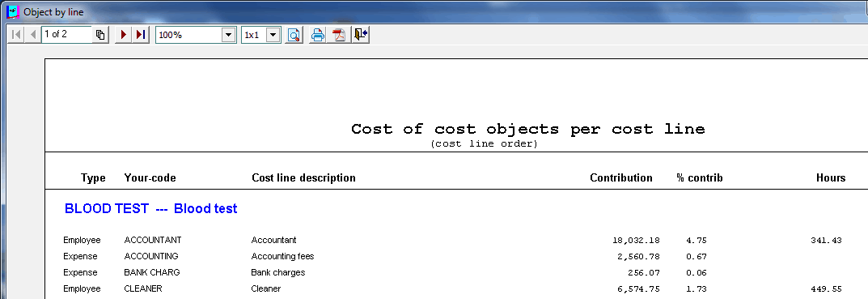868x299 pixels.
Task: Click the Contribution column header
Action: [x=621, y=177]
